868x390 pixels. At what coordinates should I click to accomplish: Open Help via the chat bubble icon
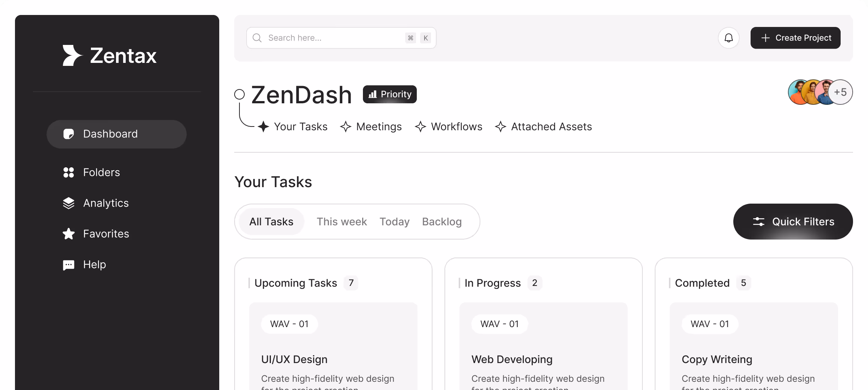pos(68,265)
